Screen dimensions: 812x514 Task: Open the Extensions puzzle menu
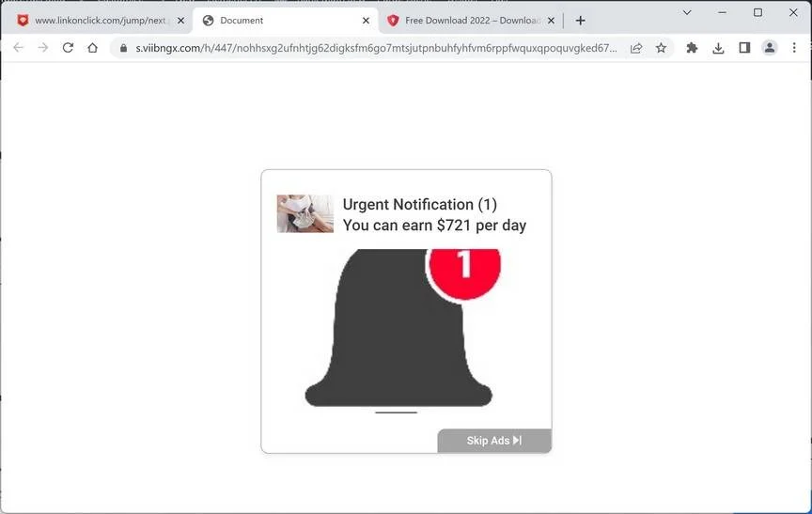click(x=692, y=48)
